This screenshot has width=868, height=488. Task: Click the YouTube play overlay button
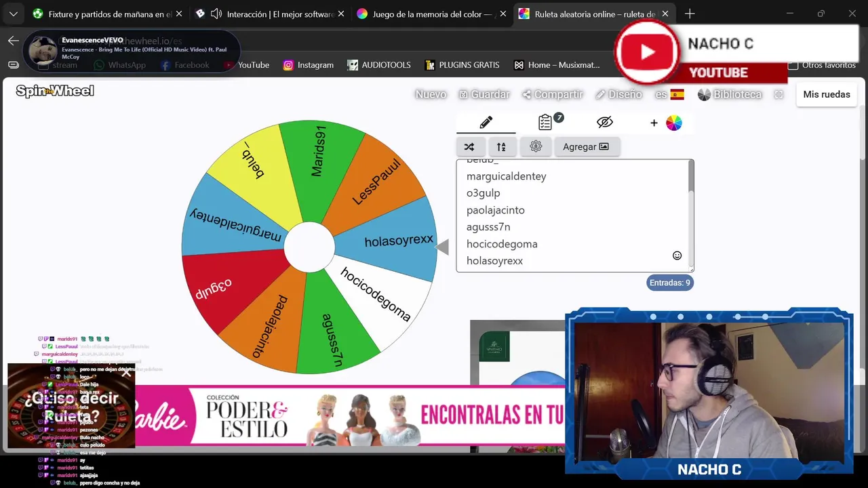(x=647, y=52)
